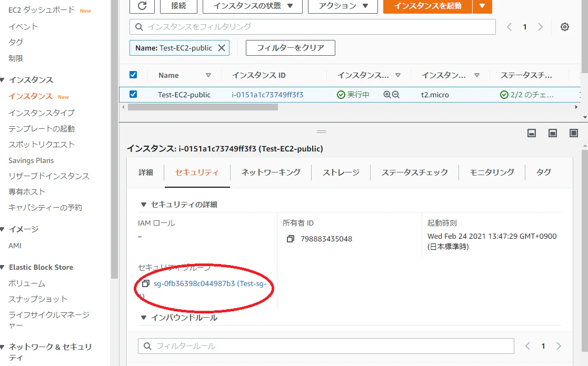Open the launch instance split-button arrow
The height and width of the screenshot is (366, 588).
click(482, 6)
